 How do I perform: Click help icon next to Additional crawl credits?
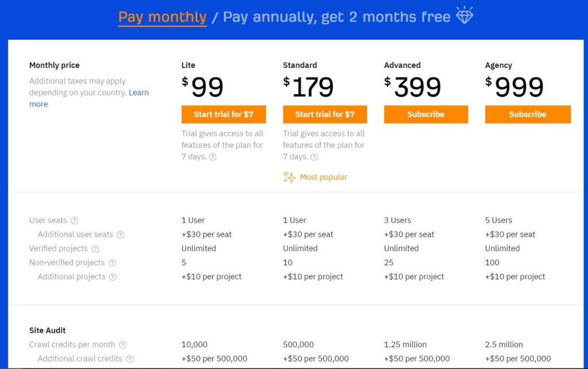point(130,359)
